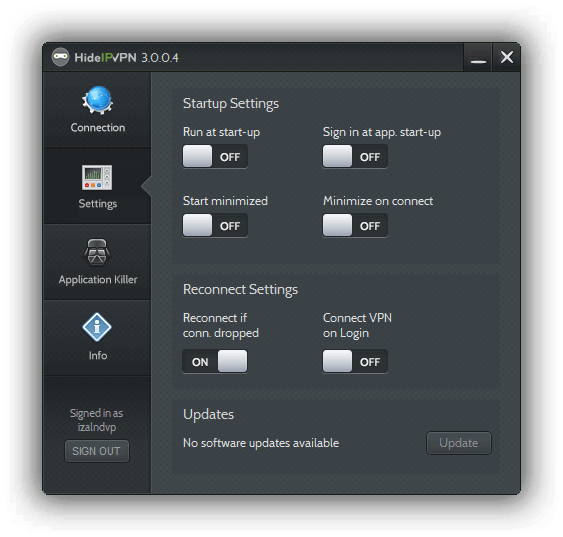The image size is (563, 537).
Task: Click the HideIPVPN ninja logo icon
Action: click(x=60, y=57)
